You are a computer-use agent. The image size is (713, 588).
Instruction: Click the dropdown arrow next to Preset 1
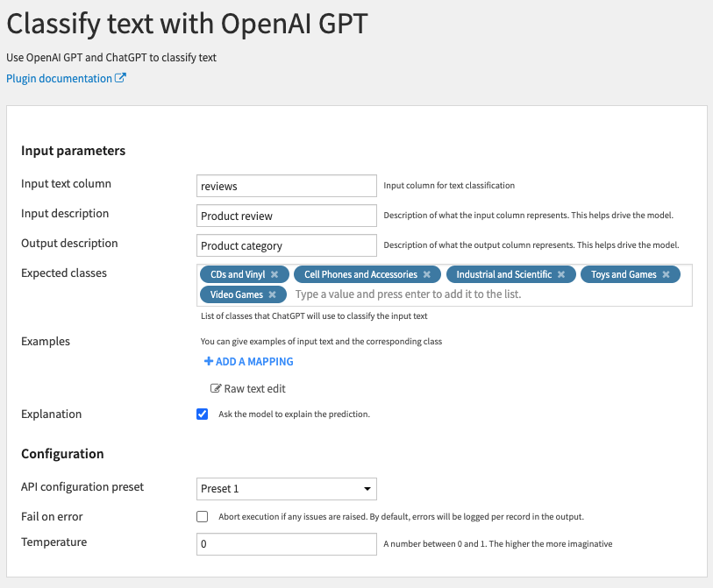pyautogui.click(x=367, y=489)
